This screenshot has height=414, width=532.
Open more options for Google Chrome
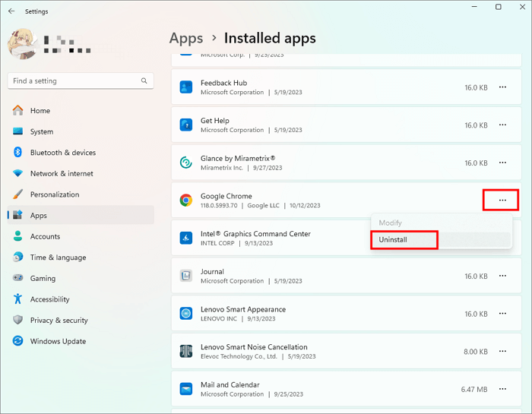[502, 201]
